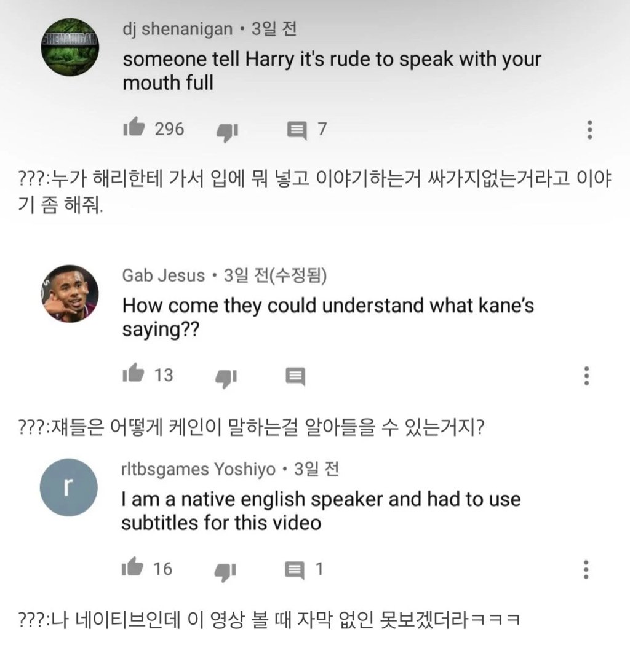This screenshot has height=672, width=630.
Task: Dislike rltbsgames Yoshiyo's comment
Action: [226, 570]
